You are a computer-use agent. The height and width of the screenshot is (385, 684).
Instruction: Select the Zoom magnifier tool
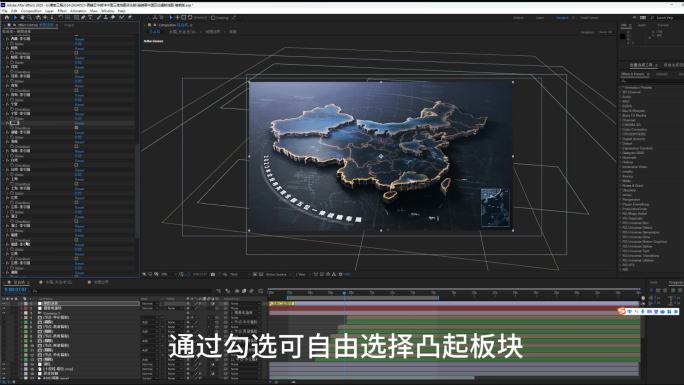(29, 17)
